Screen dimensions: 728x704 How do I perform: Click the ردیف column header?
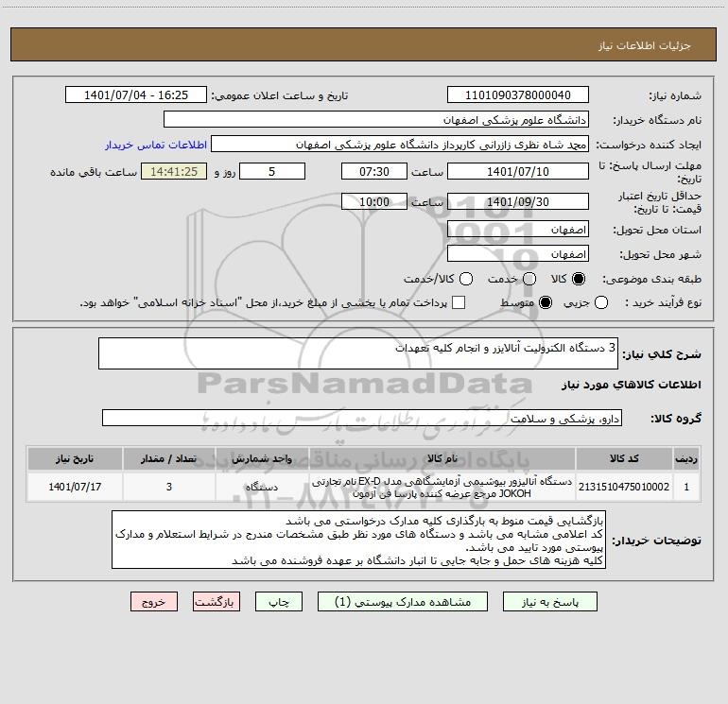(x=686, y=458)
